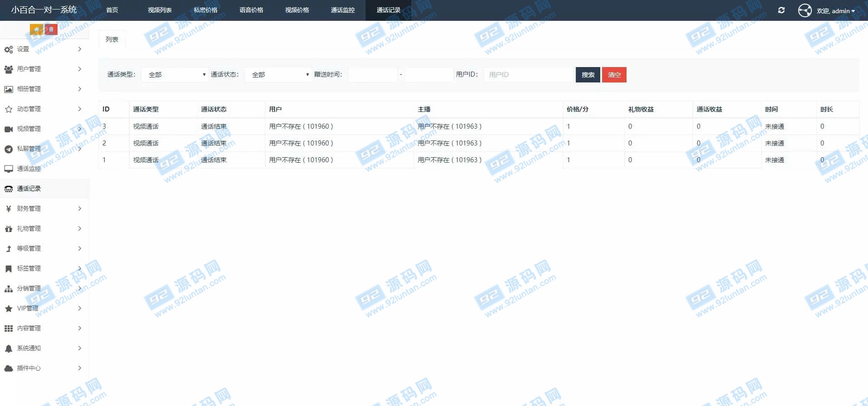Switch to 视频列表 top tab

click(159, 10)
